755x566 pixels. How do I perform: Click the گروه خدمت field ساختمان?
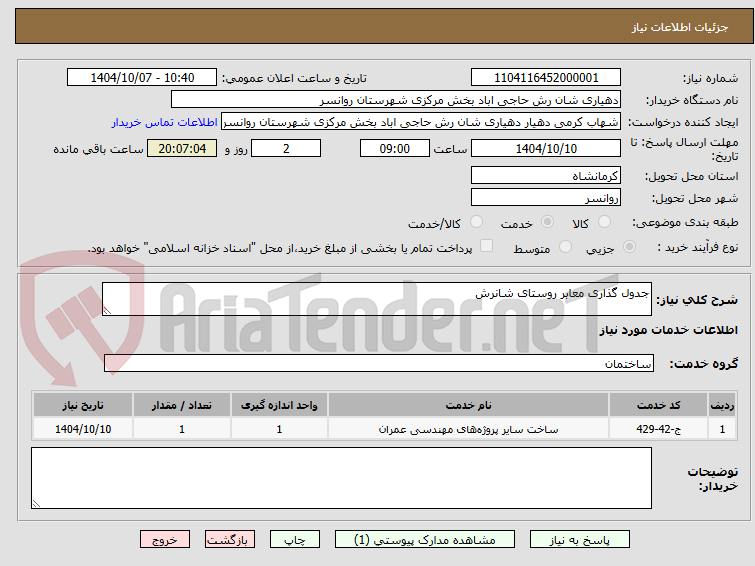pyautogui.click(x=378, y=363)
